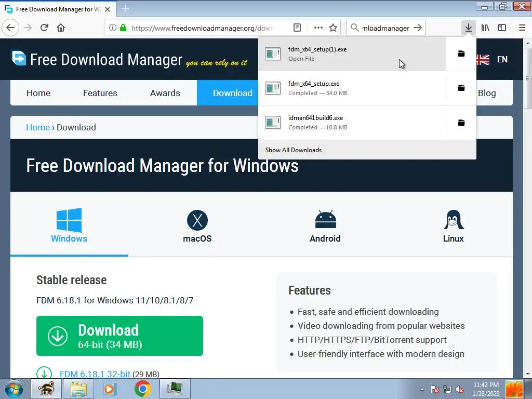Image resolution: width=532 pixels, height=399 pixels.
Task: Open folder containing fdm_x64_setup(1).exe
Action: [461, 54]
